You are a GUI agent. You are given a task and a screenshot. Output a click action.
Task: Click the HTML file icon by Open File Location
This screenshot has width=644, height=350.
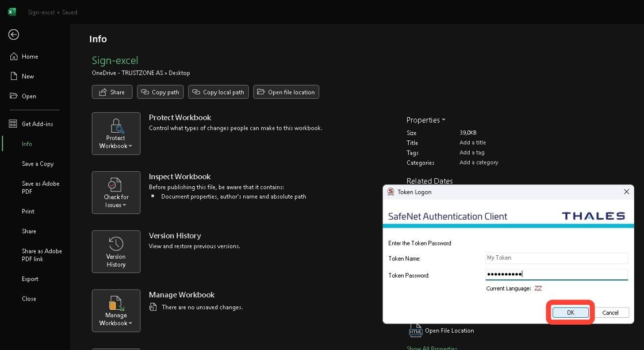(x=415, y=330)
